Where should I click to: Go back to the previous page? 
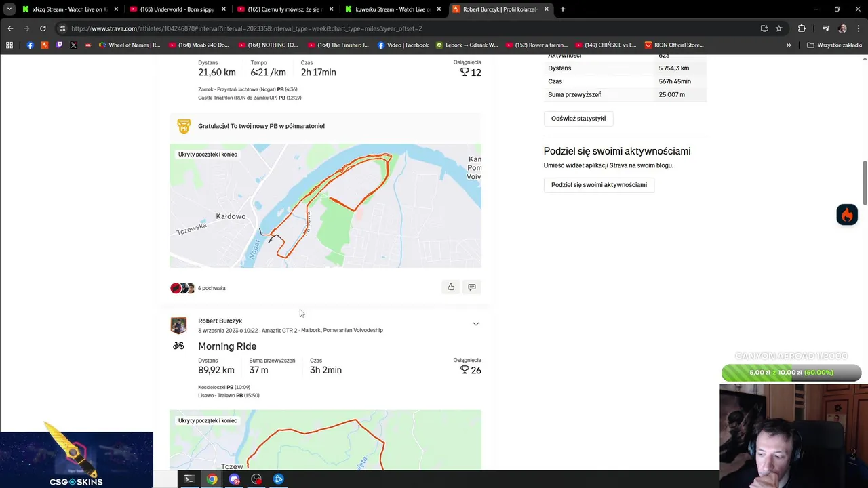tap(10, 28)
